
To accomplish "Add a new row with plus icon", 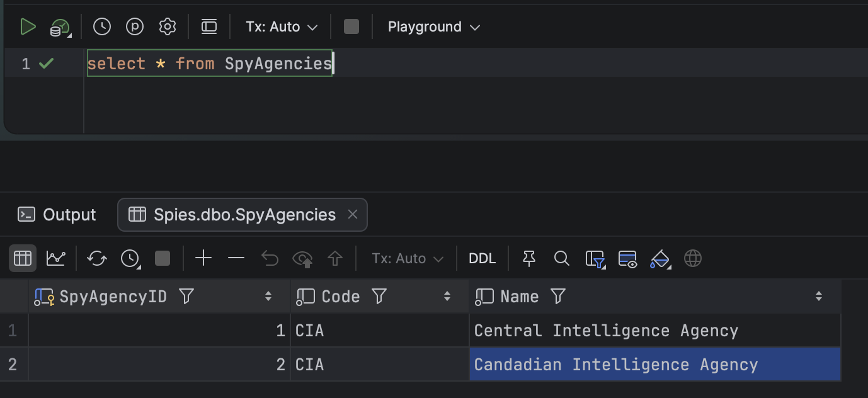I will 203,258.
